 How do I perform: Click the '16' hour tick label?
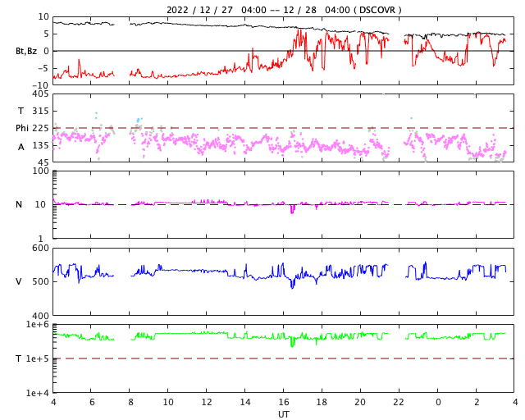point(283,402)
